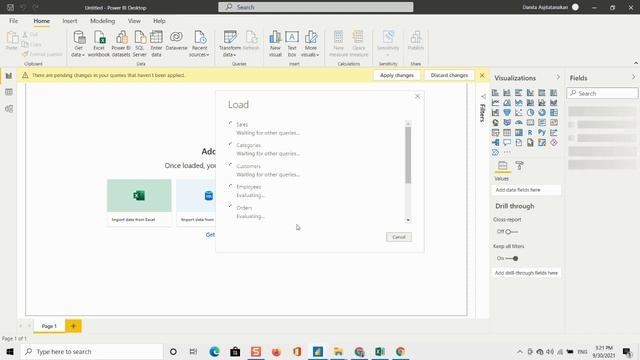Open the File menu
Viewport: 640px width, 360px height.
click(x=13, y=21)
